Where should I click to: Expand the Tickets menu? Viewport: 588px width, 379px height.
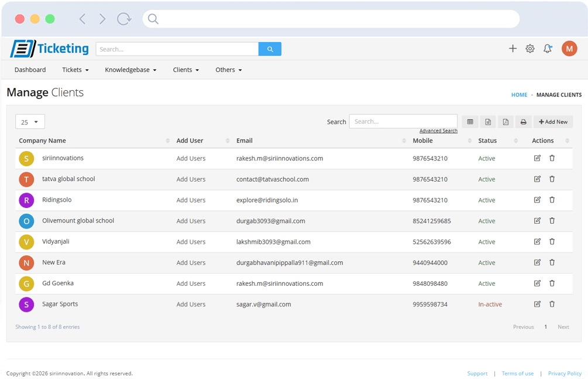[75, 70]
